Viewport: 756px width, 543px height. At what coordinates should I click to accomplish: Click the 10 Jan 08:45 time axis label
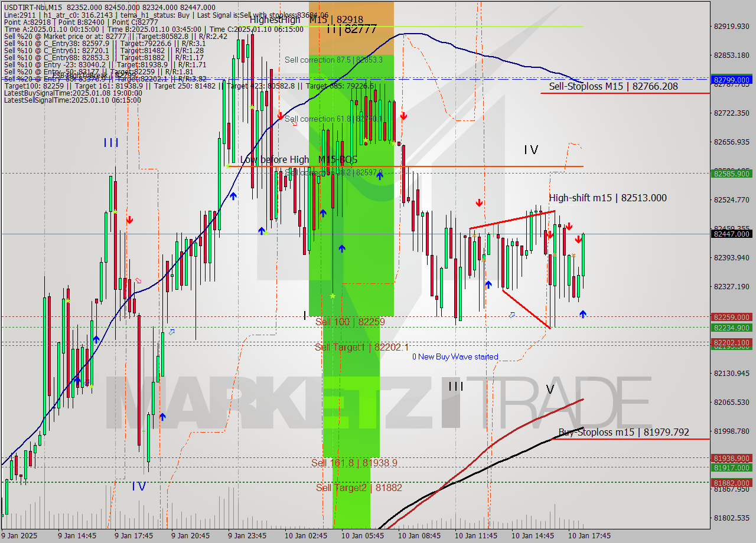point(419,536)
